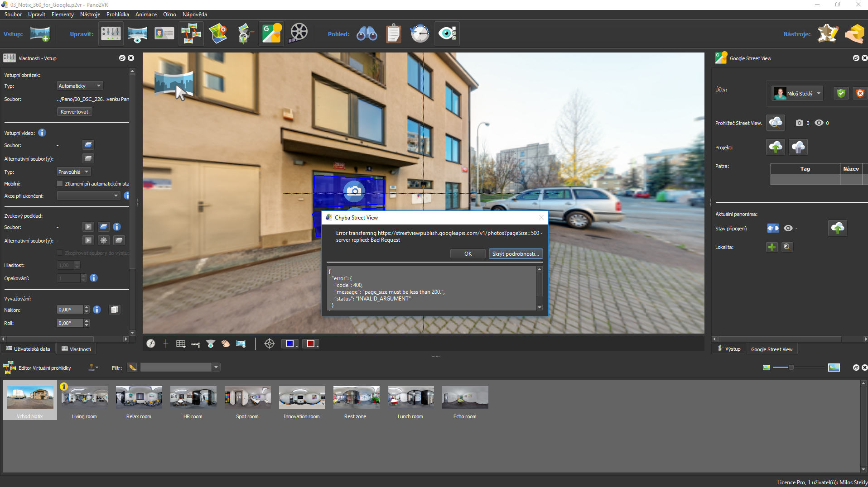Screen dimensions: 868x487
Task: Open the User Data card icon
Action: [x=164, y=33]
